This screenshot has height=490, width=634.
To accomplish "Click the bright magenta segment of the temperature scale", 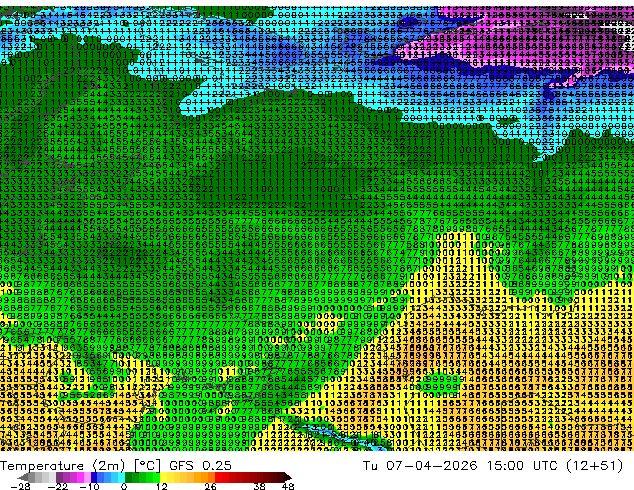I will coord(80,477).
